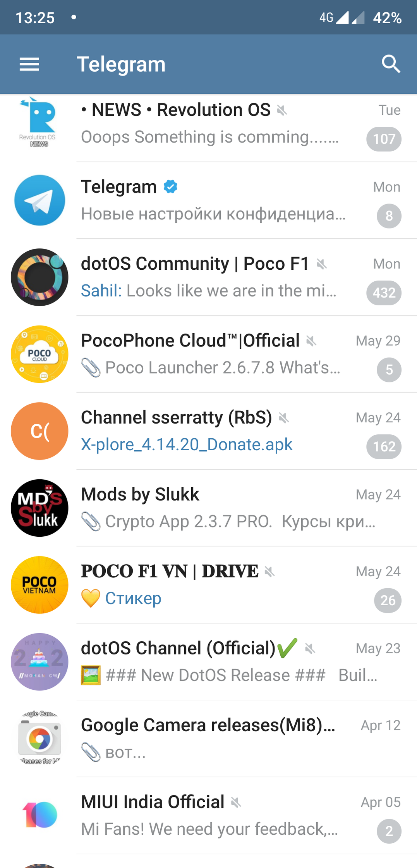This screenshot has width=417, height=868.
Task: Click paperclip icon in Google Camera message
Action: click(x=91, y=752)
